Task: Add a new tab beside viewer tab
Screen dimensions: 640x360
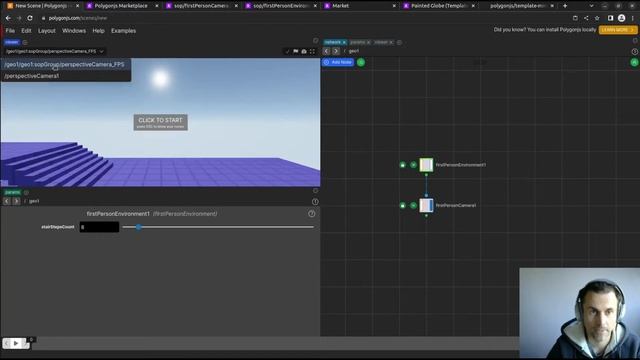Action: (25, 42)
